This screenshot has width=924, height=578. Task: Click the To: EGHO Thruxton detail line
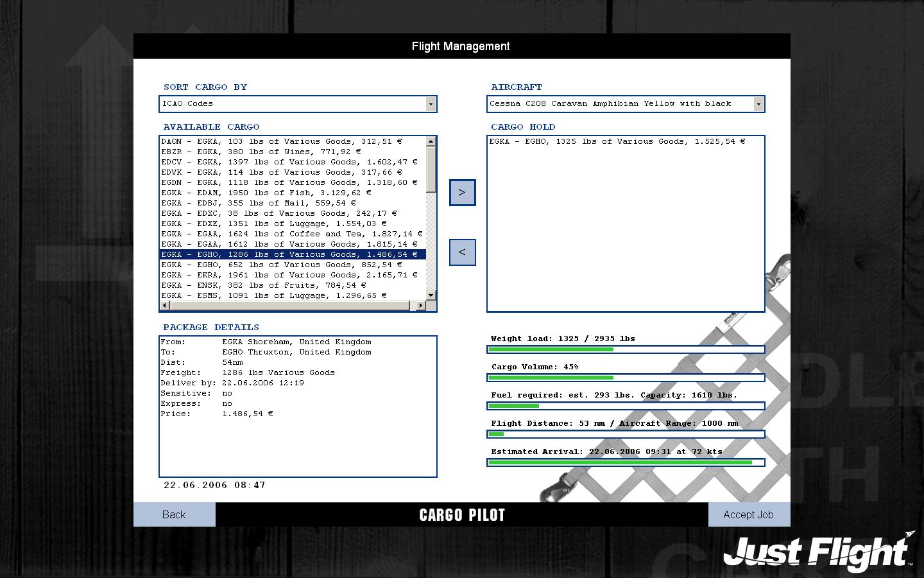click(x=266, y=352)
